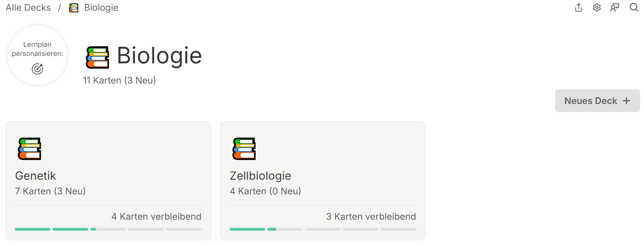Open search via the magnifier icon
This screenshot has height=246, width=644.
pyautogui.click(x=634, y=7)
